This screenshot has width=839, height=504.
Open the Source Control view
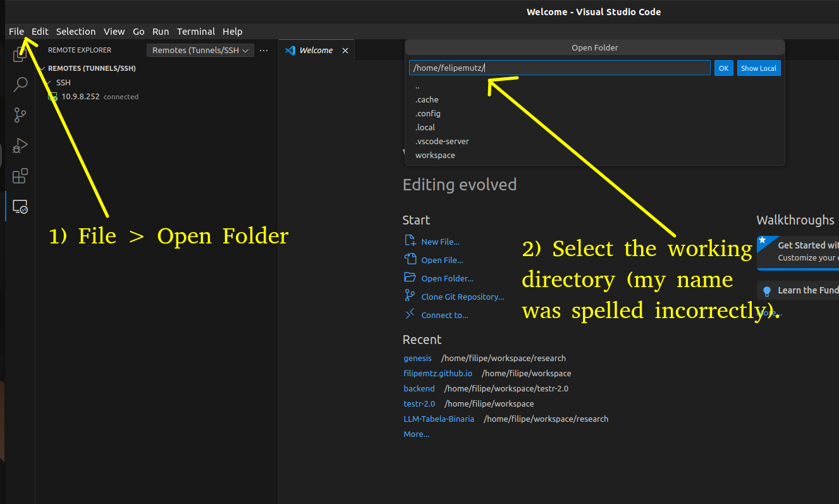click(20, 114)
